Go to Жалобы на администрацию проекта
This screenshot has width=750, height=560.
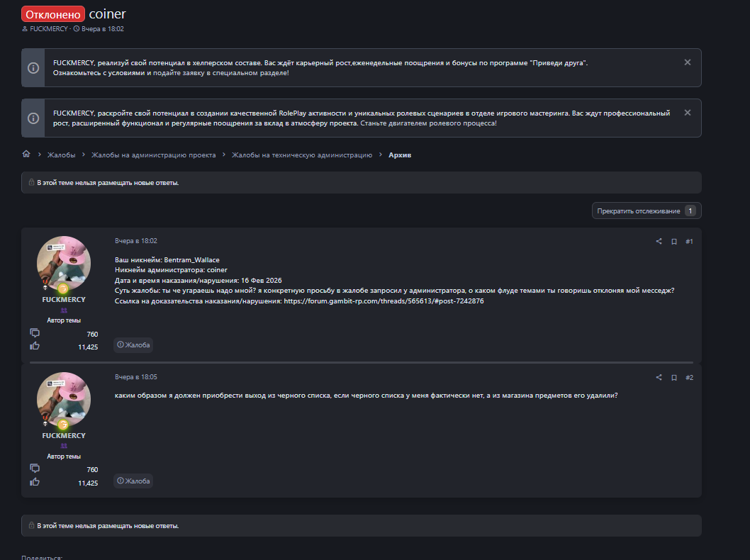tap(153, 155)
